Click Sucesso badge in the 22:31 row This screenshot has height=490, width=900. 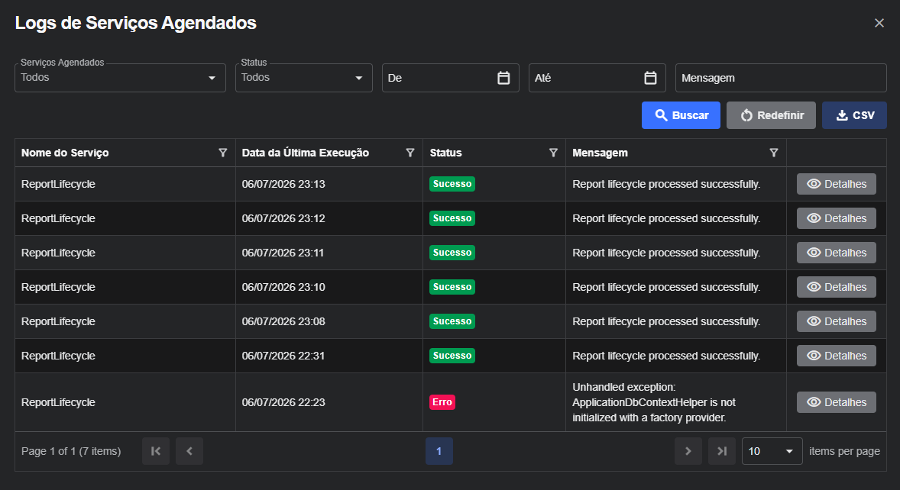tap(452, 356)
